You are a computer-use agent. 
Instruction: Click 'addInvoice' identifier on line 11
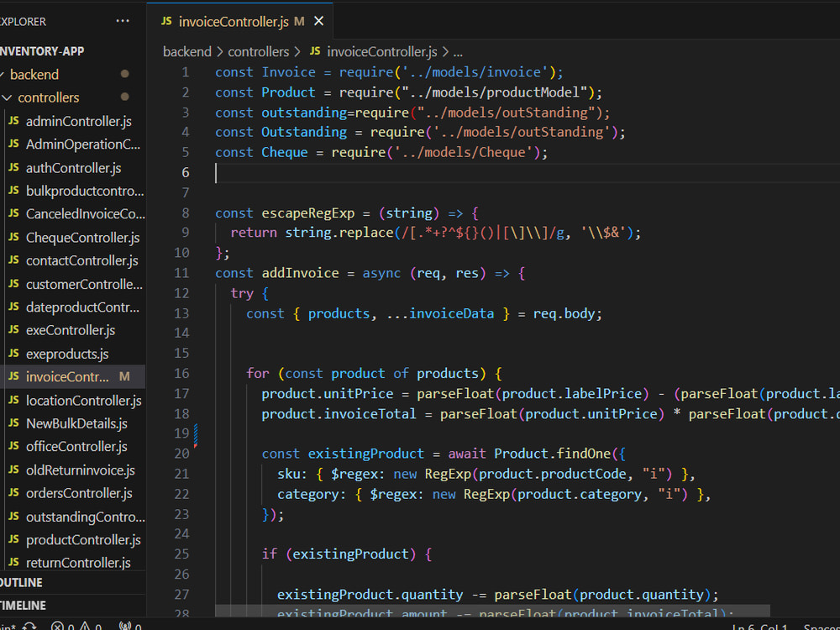pyautogui.click(x=300, y=273)
